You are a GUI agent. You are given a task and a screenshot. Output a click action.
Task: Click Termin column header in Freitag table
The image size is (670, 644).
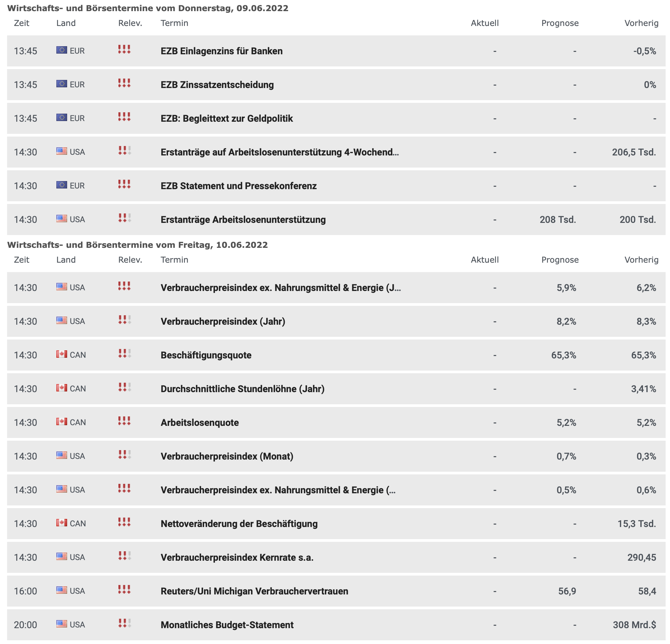click(174, 260)
